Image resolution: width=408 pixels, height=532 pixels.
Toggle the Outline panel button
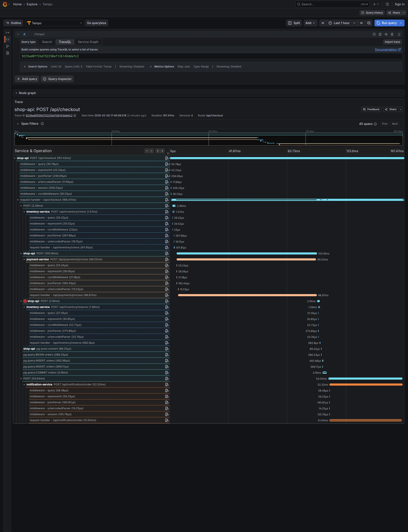pyautogui.click(x=13, y=23)
